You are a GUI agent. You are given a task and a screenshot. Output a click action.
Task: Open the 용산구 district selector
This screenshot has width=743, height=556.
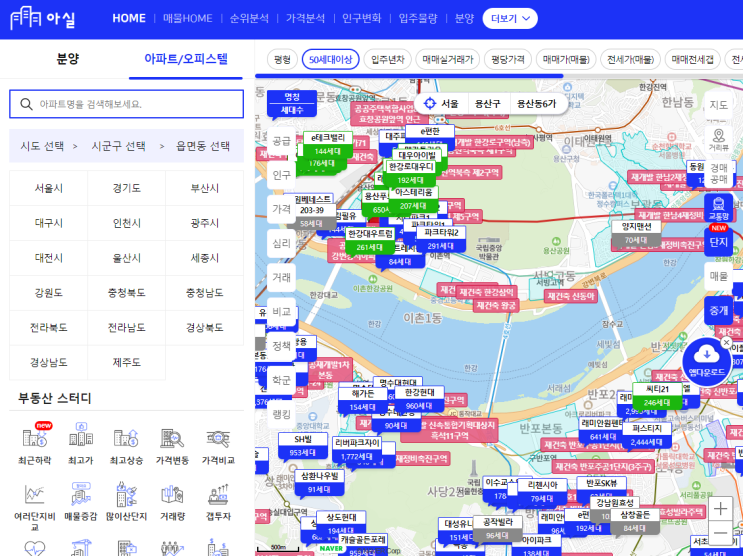(x=488, y=103)
